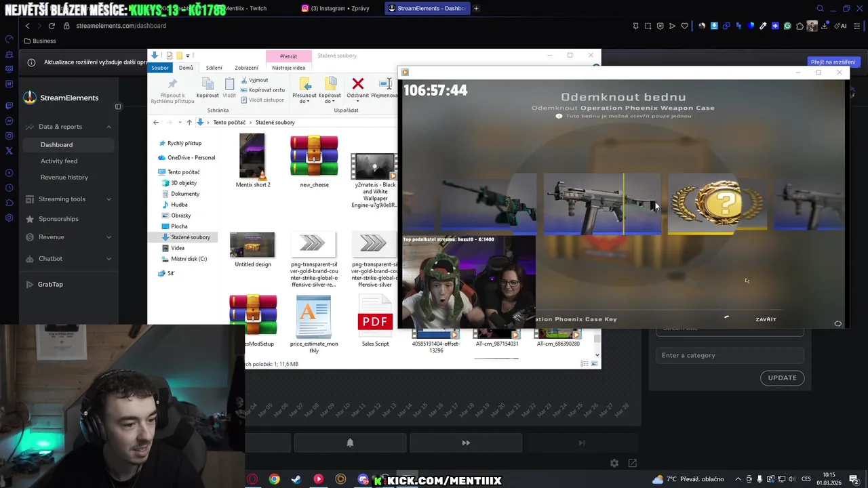Viewport: 868px width, 488px height.
Task: Click the fast-forward skip alerts button
Action: click(466, 443)
